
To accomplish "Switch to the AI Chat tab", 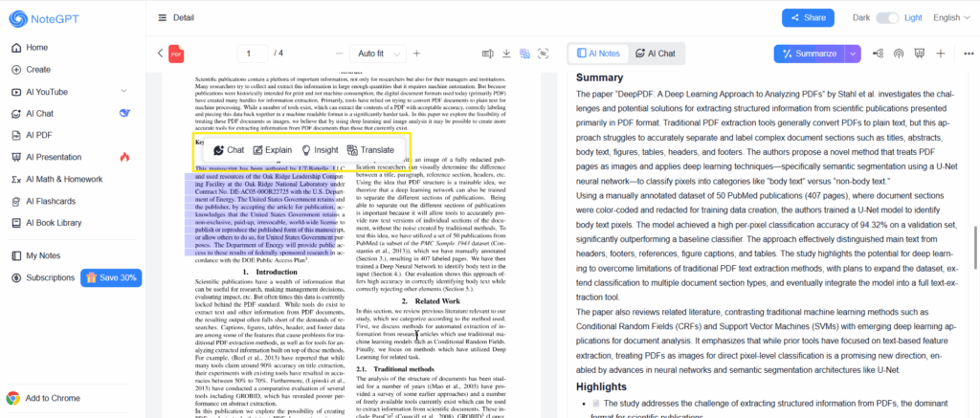I will 655,54.
